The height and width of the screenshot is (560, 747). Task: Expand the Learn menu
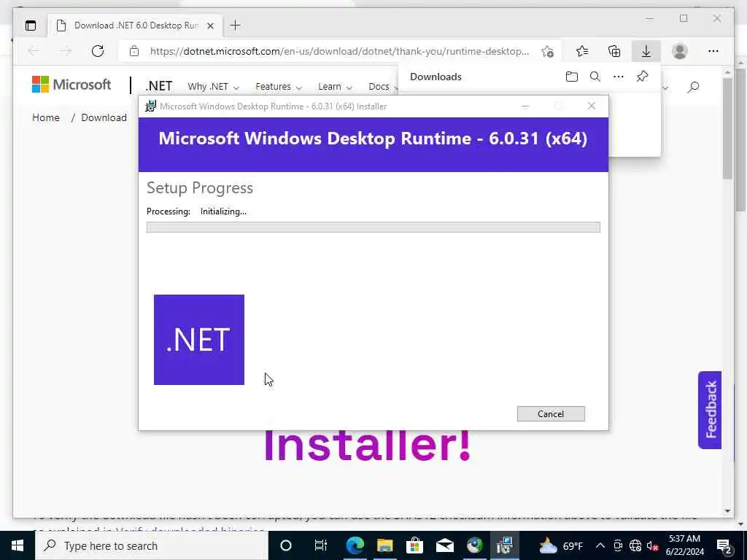[x=335, y=87]
